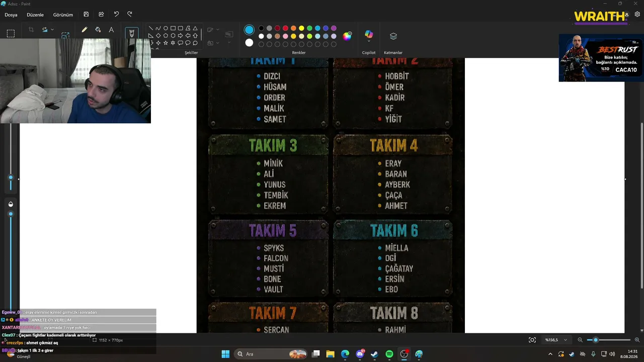Open Microsoft Edge from the taskbar
Image resolution: width=644 pixels, height=362 pixels.
tap(345, 354)
